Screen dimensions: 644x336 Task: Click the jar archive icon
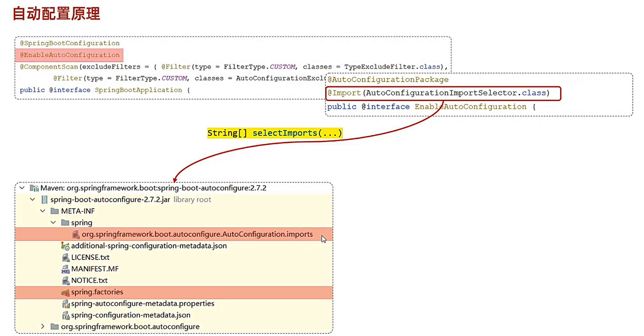pyautogui.click(x=45, y=200)
